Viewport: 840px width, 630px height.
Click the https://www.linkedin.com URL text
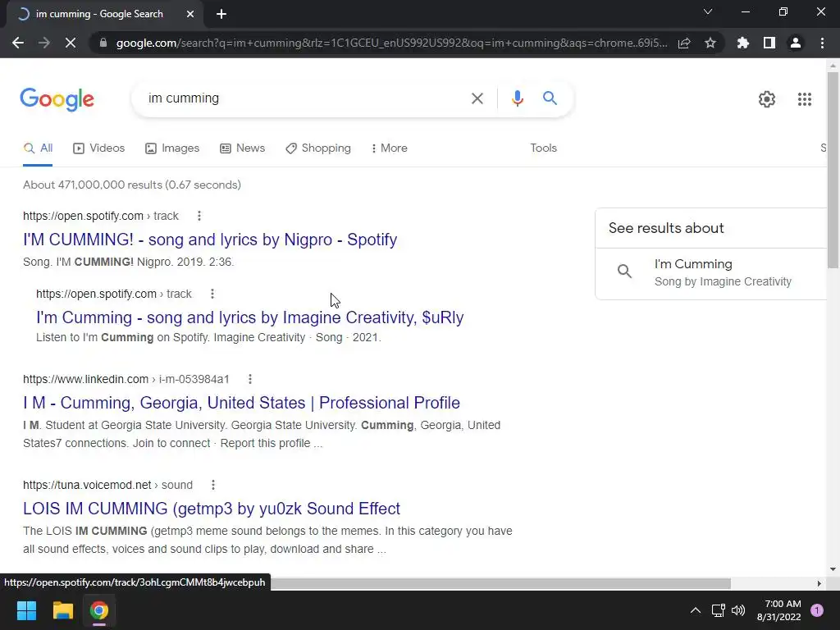click(85, 379)
